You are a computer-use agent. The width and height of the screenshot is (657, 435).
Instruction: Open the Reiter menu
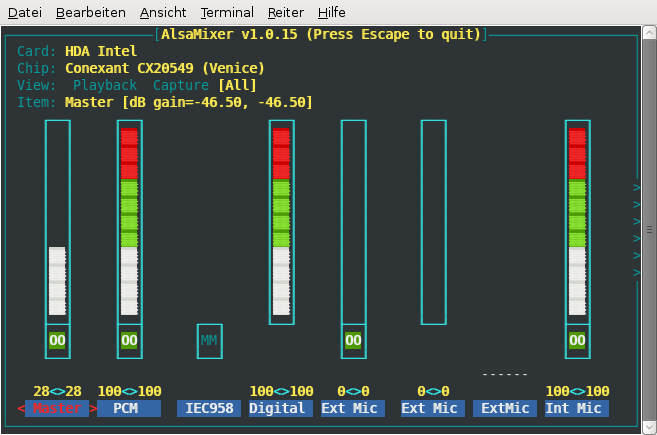tap(286, 13)
